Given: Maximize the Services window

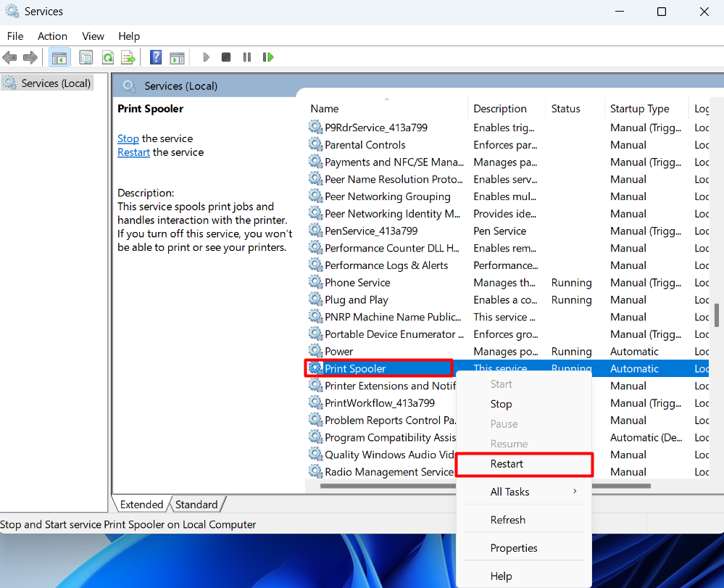Looking at the screenshot, I should 661,12.
